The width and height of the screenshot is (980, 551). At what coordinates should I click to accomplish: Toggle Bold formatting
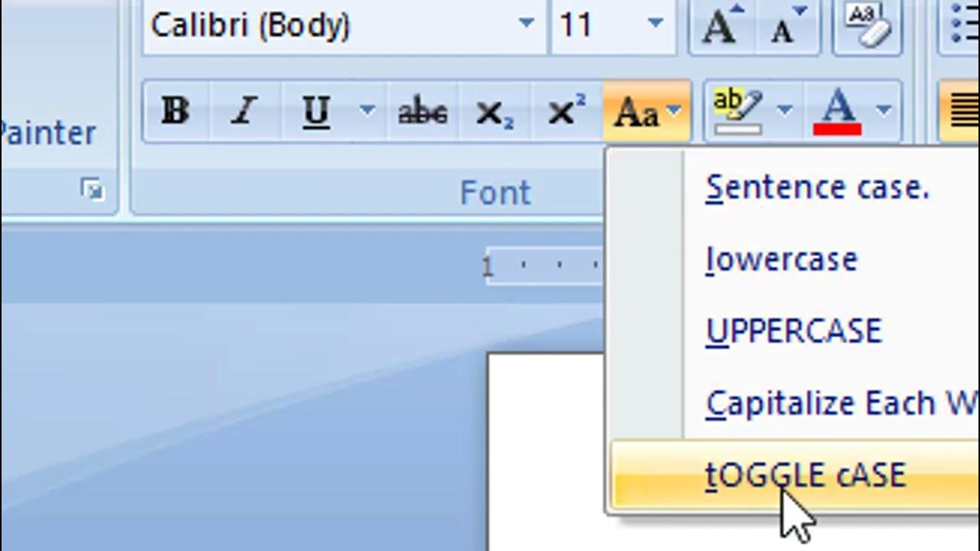point(175,112)
